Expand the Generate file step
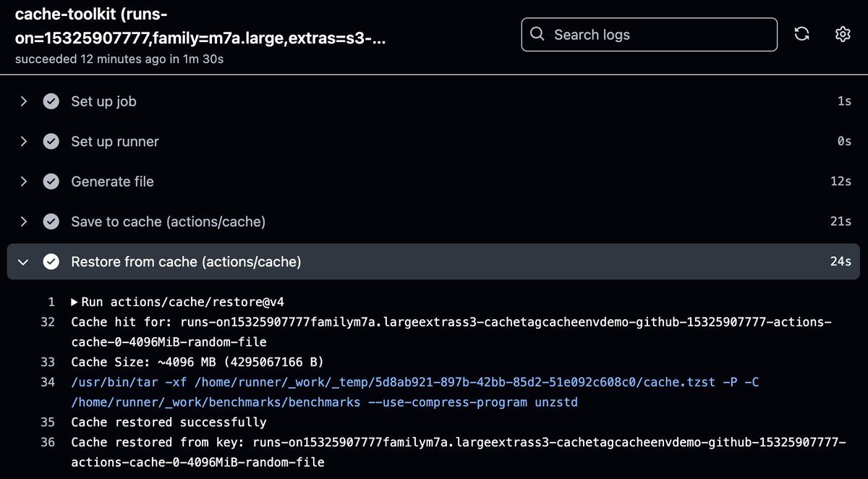This screenshot has height=479, width=868. click(23, 182)
